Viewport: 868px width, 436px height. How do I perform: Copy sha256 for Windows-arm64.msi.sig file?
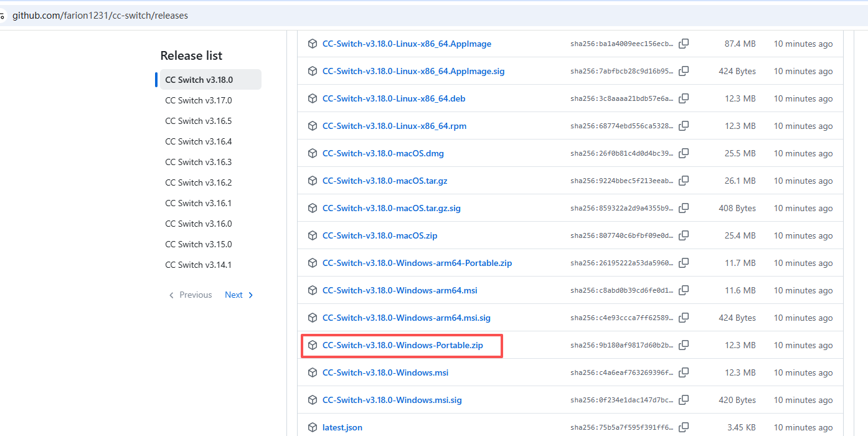pos(684,318)
